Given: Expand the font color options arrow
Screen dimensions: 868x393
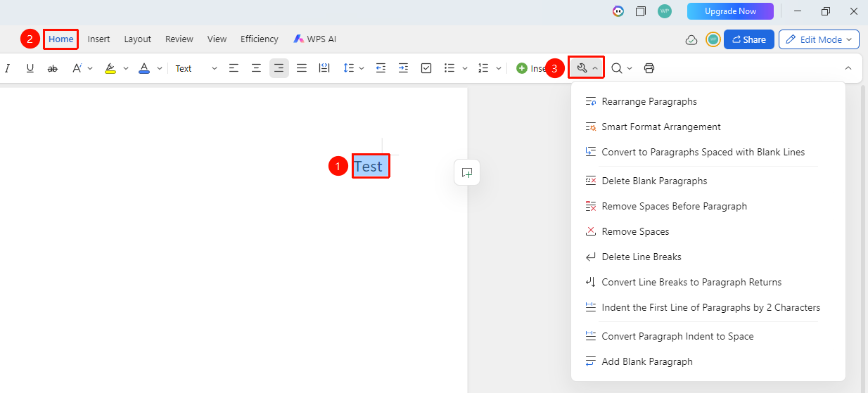Looking at the screenshot, I should click(160, 68).
